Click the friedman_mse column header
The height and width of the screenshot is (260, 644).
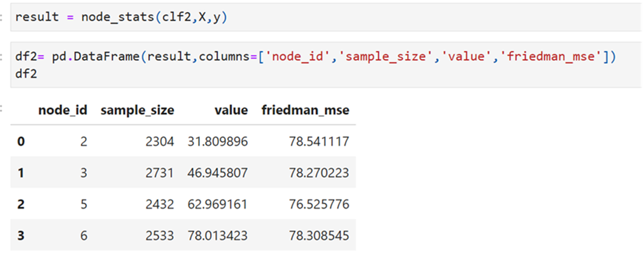pyautogui.click(x=305, y=110)
